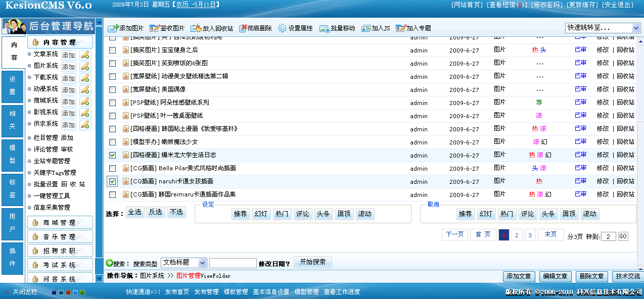Switch to the 设置 side tab
Image resolution: width=644 pixels, height=299 pixels.
[13, 86]
